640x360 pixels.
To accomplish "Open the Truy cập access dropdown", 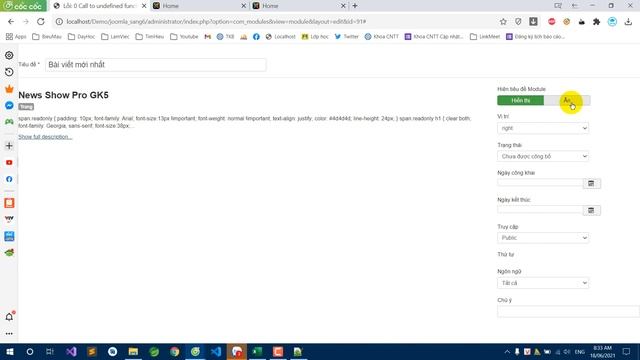I will [x=543, y=238].
